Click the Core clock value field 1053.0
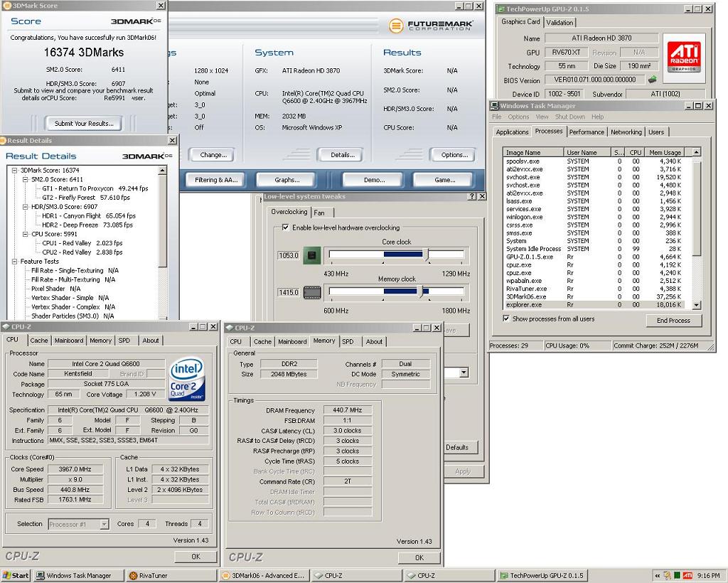The height and width of the screenshot is (583, 728). pyautogui.click(x=289, y=255)
